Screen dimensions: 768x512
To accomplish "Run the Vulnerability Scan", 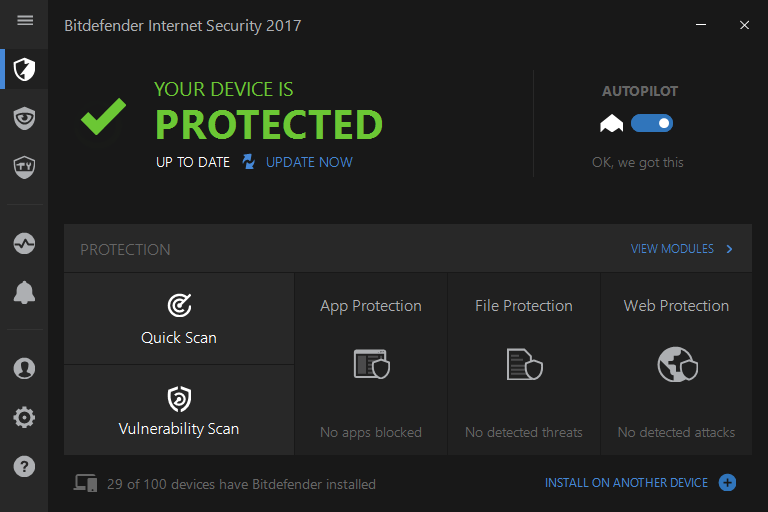I will click(x=179, y=411).
